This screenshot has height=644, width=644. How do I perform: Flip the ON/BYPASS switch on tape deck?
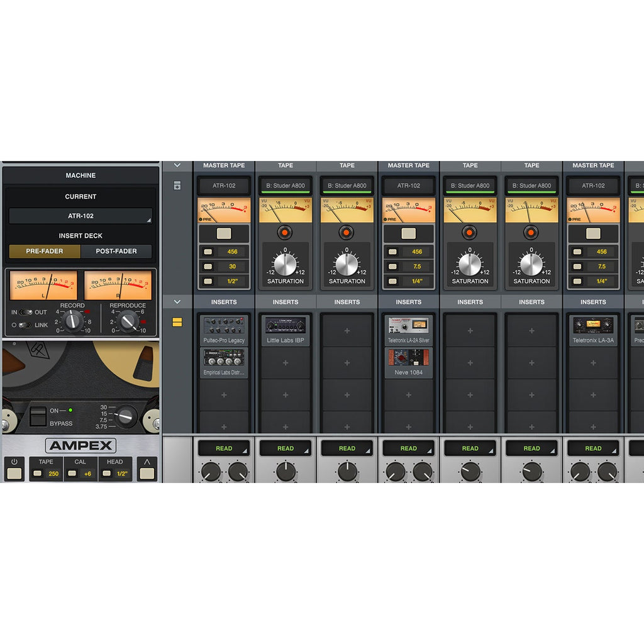[38, 416]
